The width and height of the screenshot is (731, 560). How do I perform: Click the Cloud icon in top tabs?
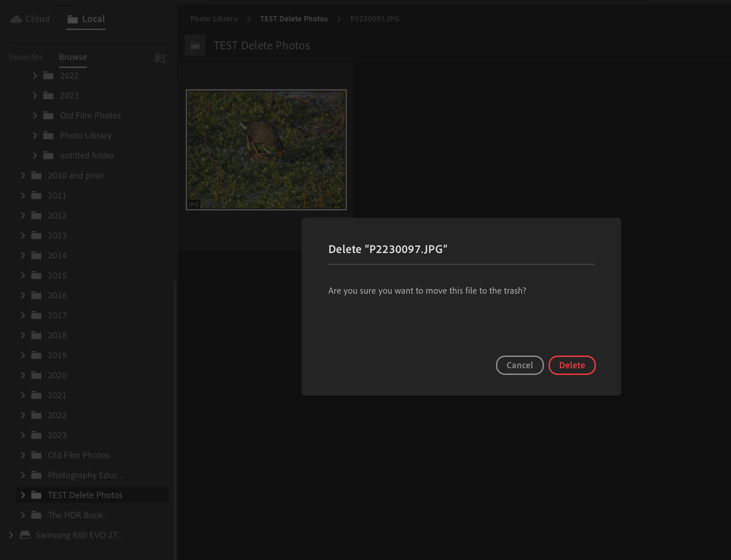click(16, 19)
